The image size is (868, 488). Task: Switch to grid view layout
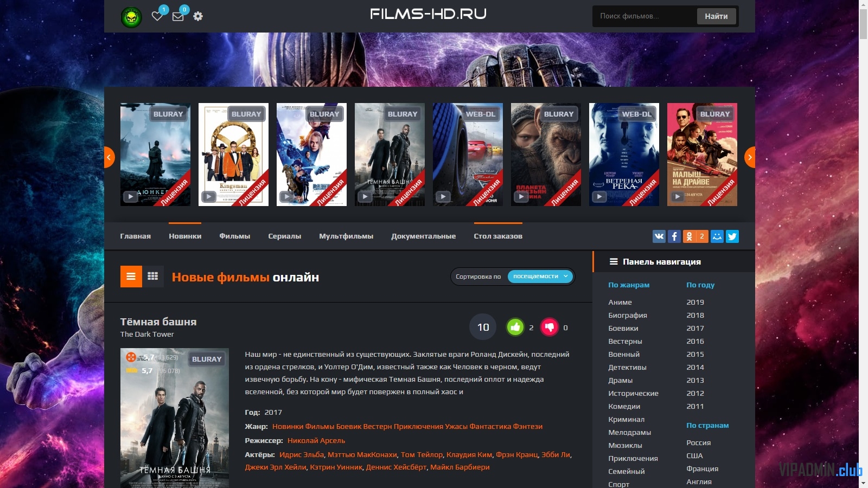click(x=153, y=277)
